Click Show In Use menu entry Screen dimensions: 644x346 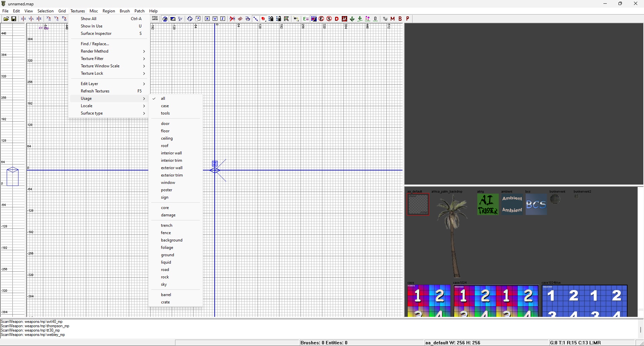coord(92,26)
